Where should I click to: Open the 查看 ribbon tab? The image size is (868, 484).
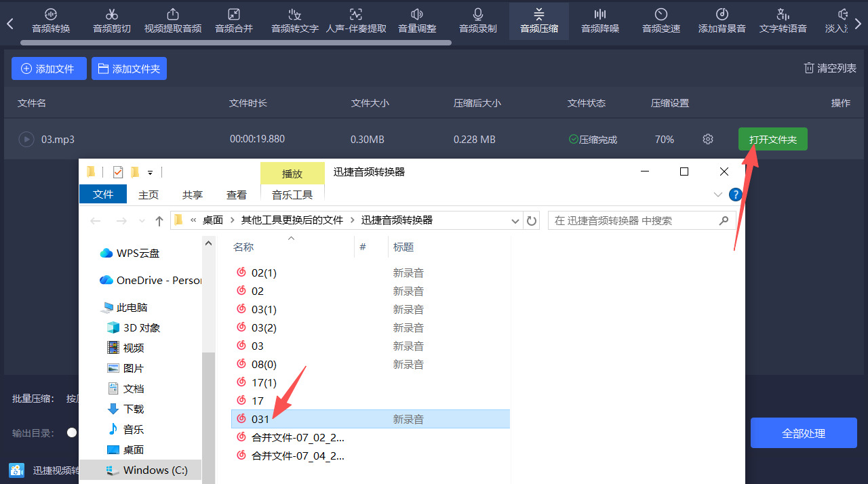237,195
